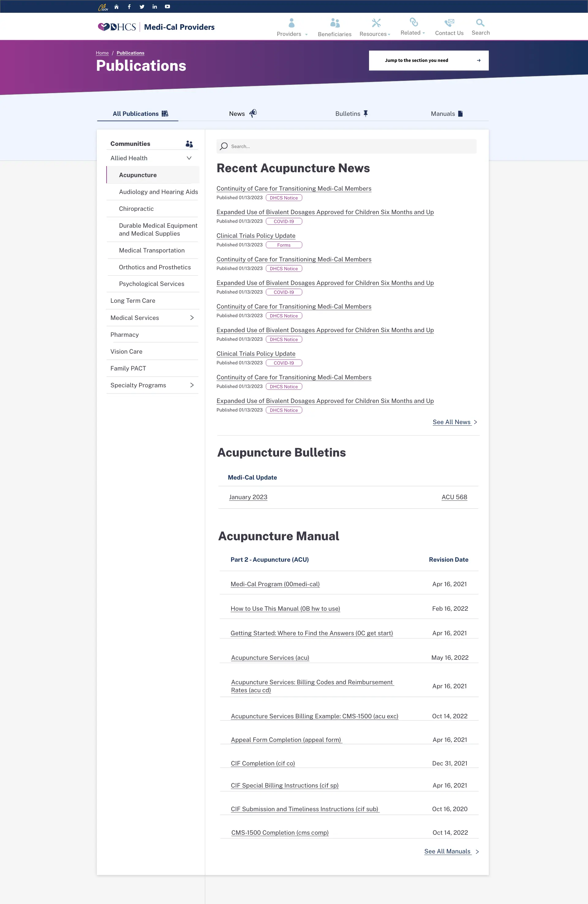Select the Beneficiaries people icon

pos(334,22)
